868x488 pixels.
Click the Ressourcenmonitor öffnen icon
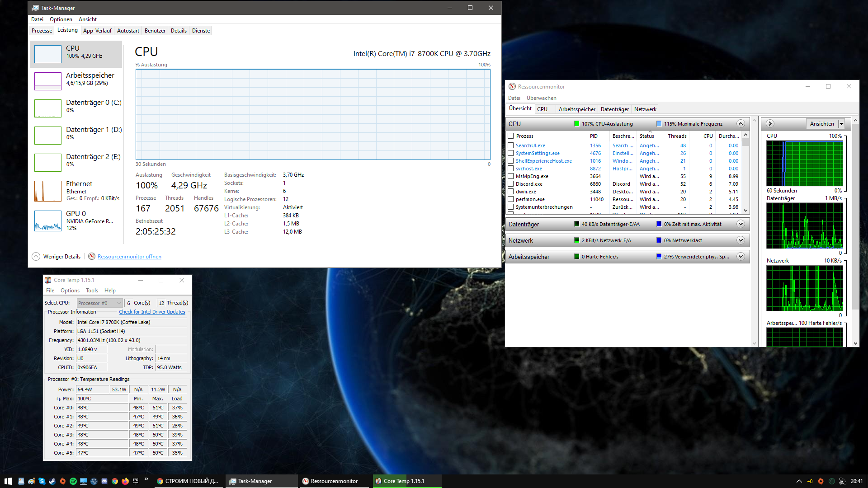[92, 256]
